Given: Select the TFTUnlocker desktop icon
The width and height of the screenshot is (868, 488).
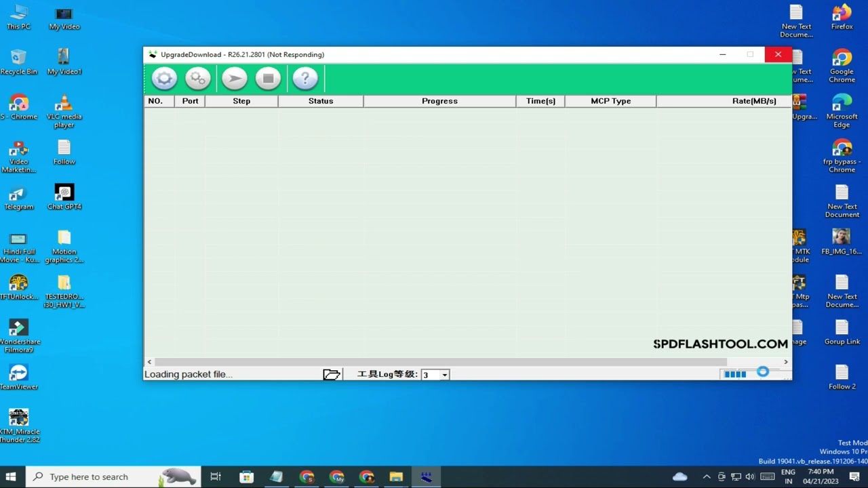Looking at the screenshot, I should click(18, 287).
